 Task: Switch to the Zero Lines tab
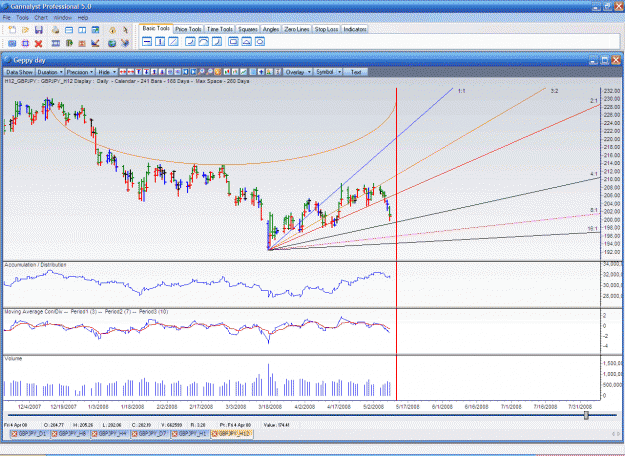point(297,29)
